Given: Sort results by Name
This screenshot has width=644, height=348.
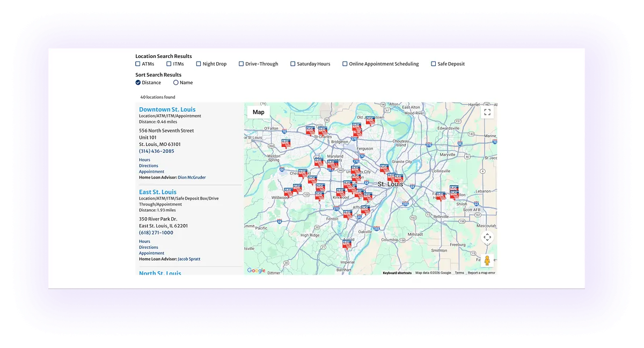Looking at the screenshot, I should tap(176, 82).
